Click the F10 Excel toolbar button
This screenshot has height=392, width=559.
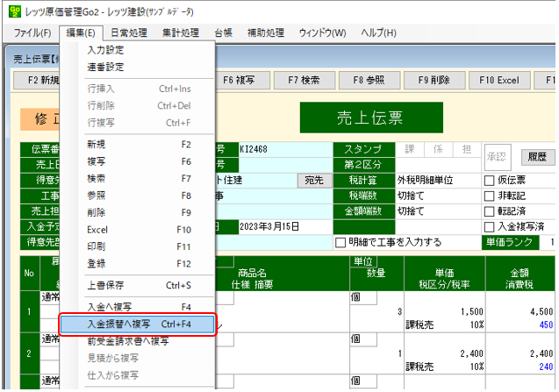pyautogui.click(x=499, y=80)
